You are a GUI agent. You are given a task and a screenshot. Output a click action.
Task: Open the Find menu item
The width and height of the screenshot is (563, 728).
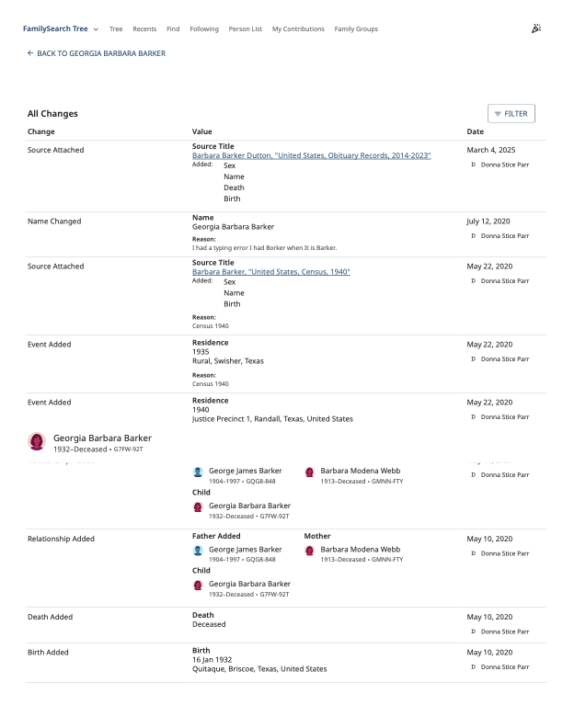click(x=173, y=28)
